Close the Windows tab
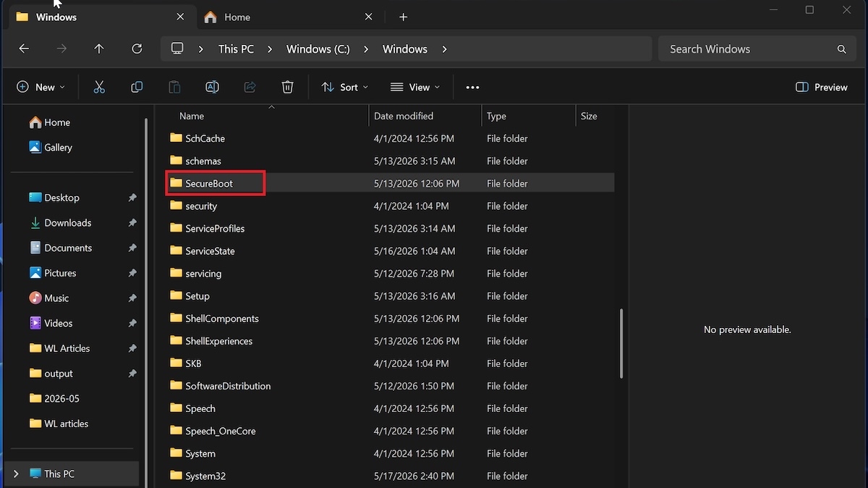 pyautogui.click(x=180, y=17)
